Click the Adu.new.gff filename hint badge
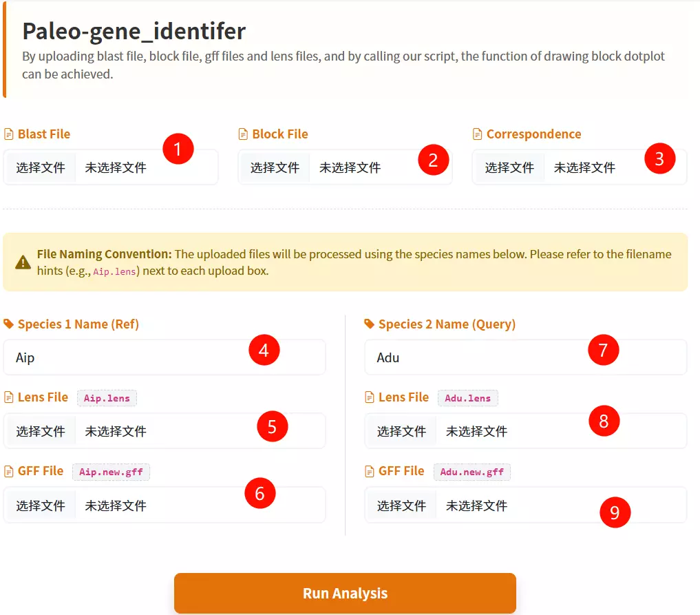The height and width of the screenshot is (615, 700). click(472, 472)
